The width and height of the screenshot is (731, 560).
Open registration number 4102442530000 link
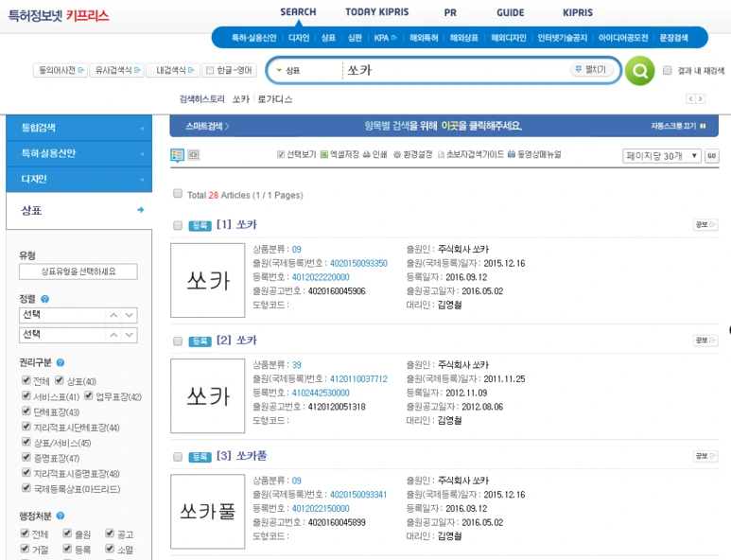pyautogui.click(x=321, y=393)
